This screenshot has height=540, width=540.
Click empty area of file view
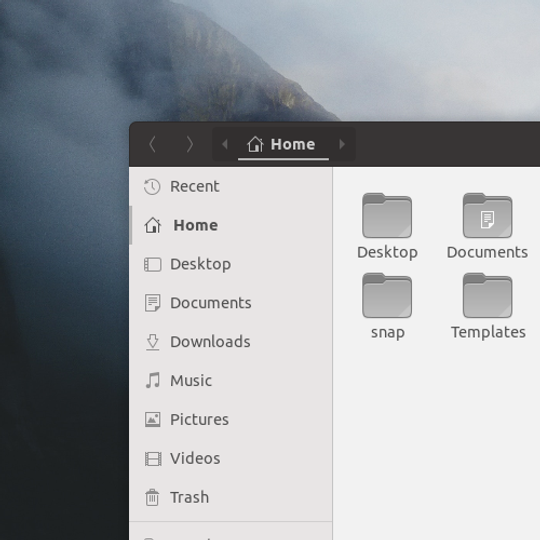tap(437, 441)
